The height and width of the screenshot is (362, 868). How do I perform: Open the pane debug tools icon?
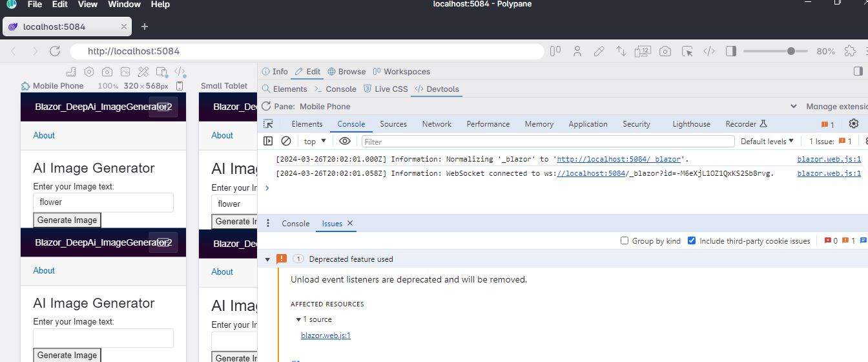click(143, 72)
